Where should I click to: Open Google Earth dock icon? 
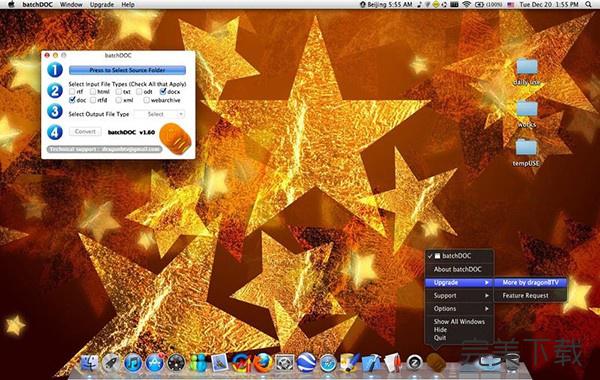(x=307, y=362)
